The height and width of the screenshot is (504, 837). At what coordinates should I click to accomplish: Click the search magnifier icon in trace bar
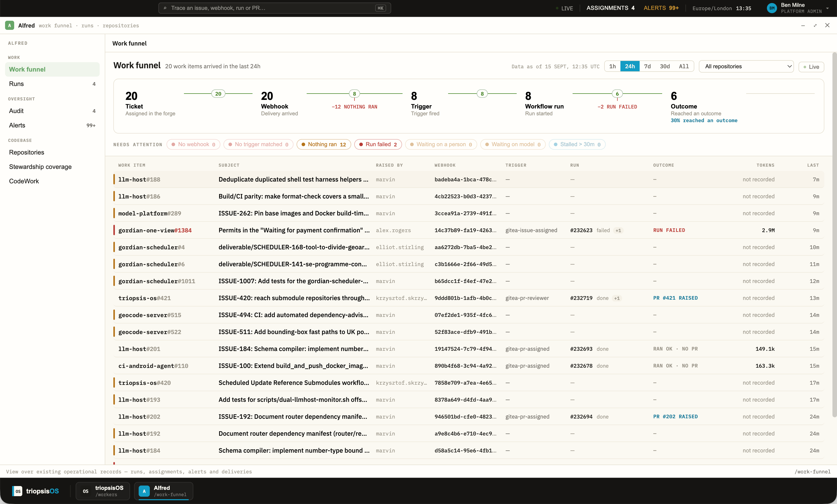click(165, 8)
